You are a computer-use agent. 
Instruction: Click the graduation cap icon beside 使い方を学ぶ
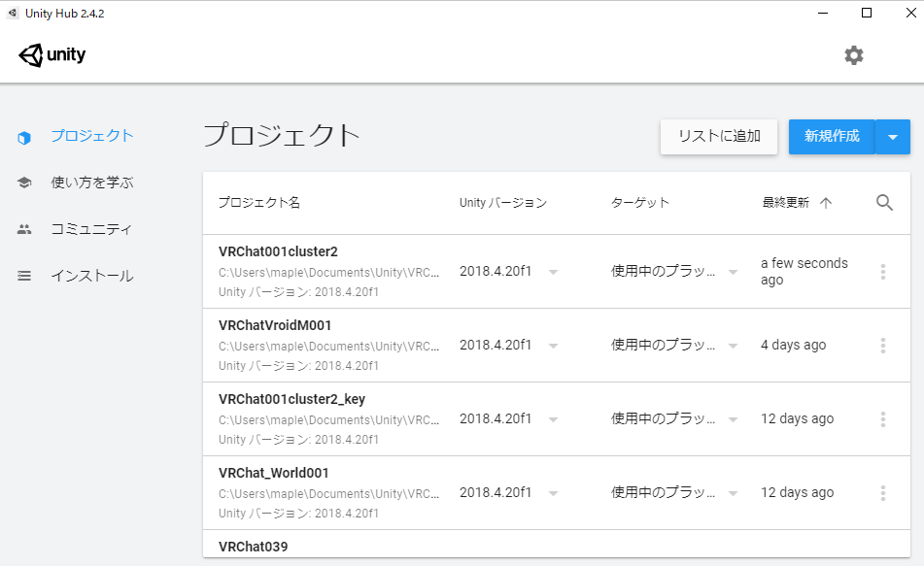24,183
